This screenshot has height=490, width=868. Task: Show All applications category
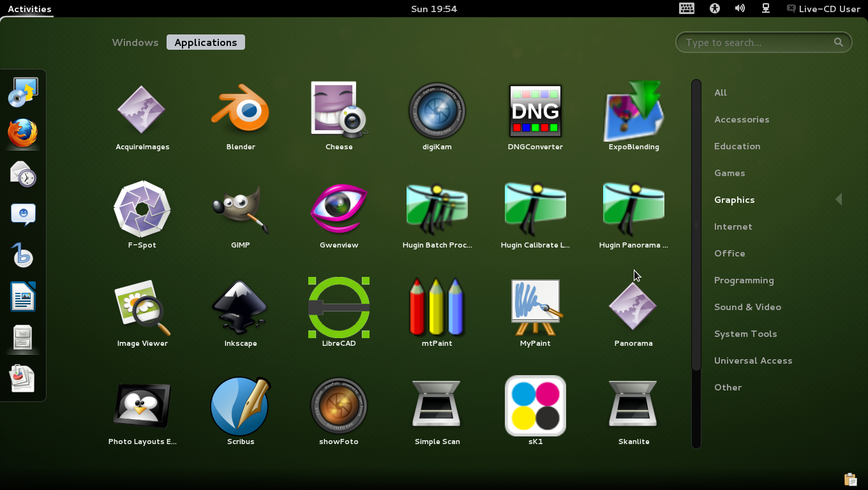(x=721, y=93)
